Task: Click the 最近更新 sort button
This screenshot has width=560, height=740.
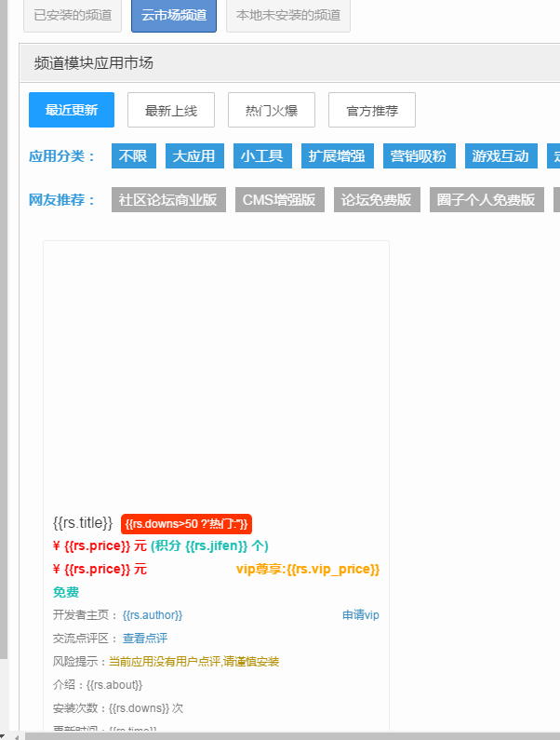Action: coord(72,110)
